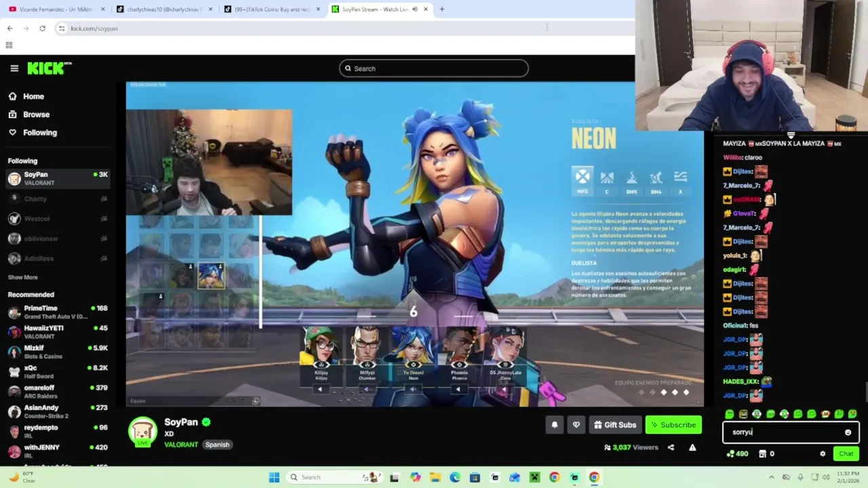Insert the bread-hat emote in quick row
Screen dimensions: 868x488
pyautogui.click(x=825, y=414)
